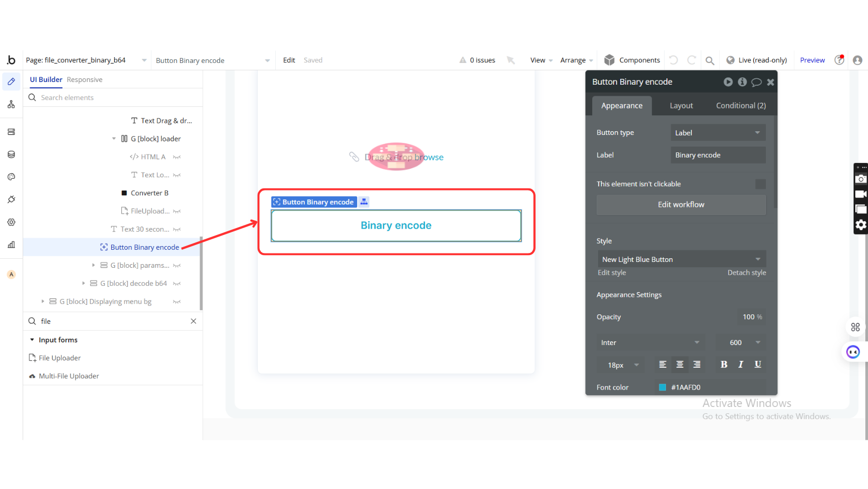Image resolution: width=868 pixels, height=489 pixels.
Task: Open the Workflow tab in sidebar
Action: point(11,104)
